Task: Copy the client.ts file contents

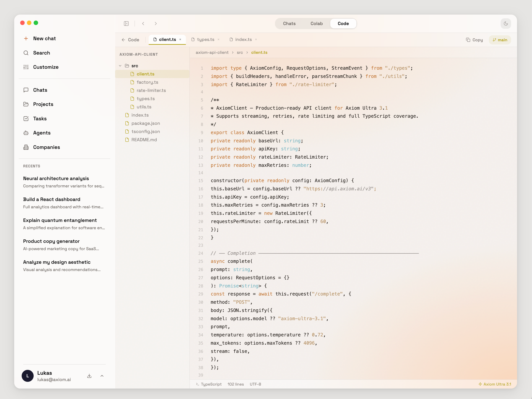Action: coord(474,40)
